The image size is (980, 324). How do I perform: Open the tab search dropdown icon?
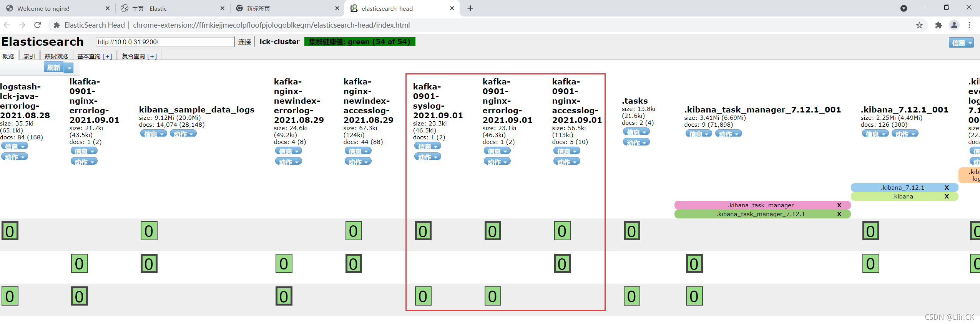coord(904,8)
